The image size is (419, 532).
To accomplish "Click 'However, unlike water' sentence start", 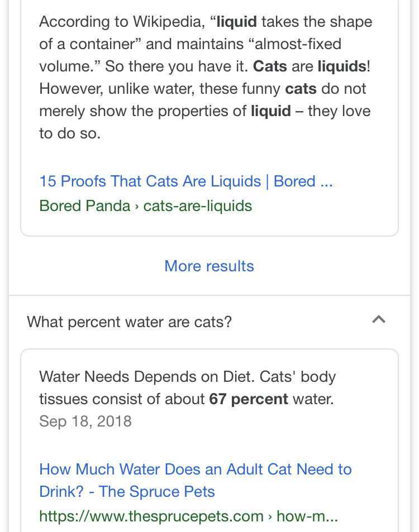I will click(x=117, y=89).
